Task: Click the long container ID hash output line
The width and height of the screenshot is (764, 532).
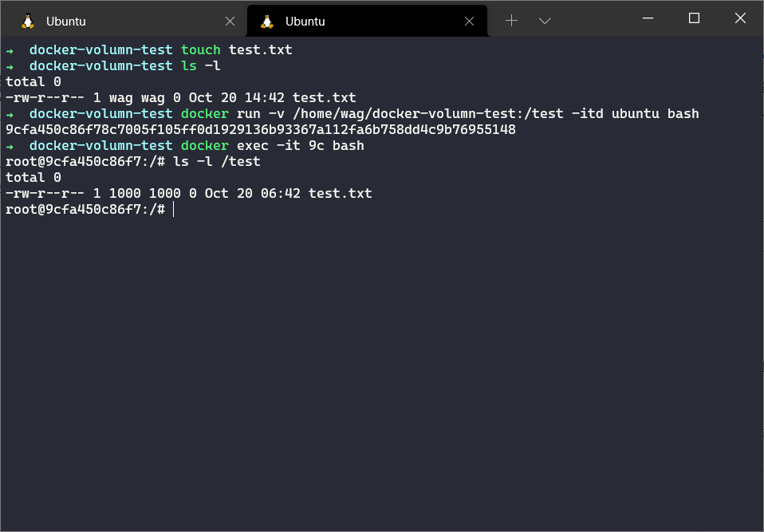Action: [x=260, y=129]
